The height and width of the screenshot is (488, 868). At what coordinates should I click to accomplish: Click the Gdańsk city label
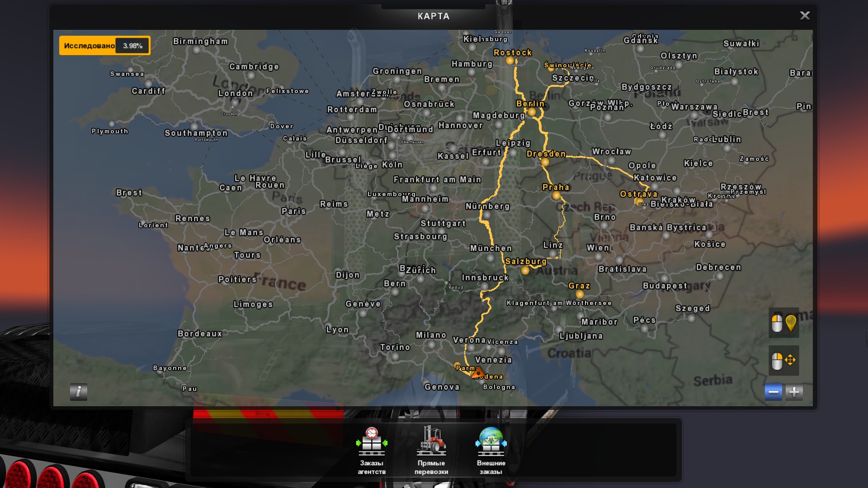(641, 40)
